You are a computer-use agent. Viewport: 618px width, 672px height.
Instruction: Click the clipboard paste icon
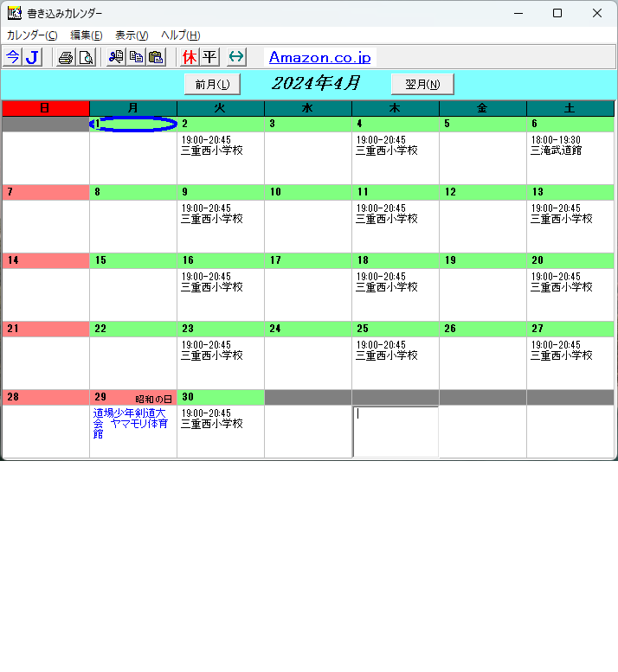tap(156, 57)
